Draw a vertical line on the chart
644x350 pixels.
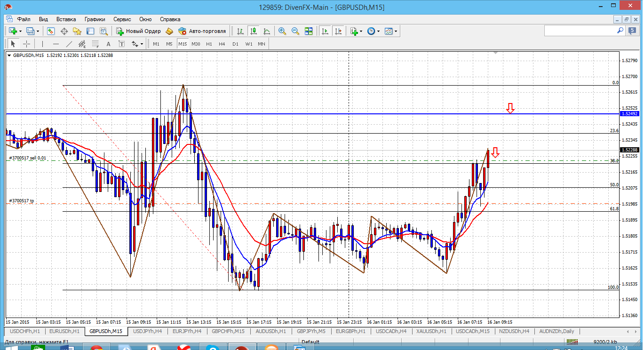tap(42, 44)
